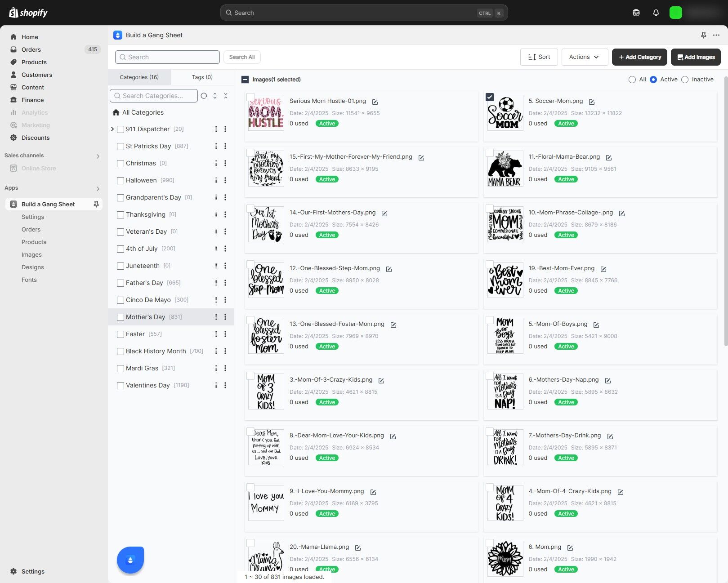
Task: Click the floating Gang Sheet bubble button
Action: (130, 560)
